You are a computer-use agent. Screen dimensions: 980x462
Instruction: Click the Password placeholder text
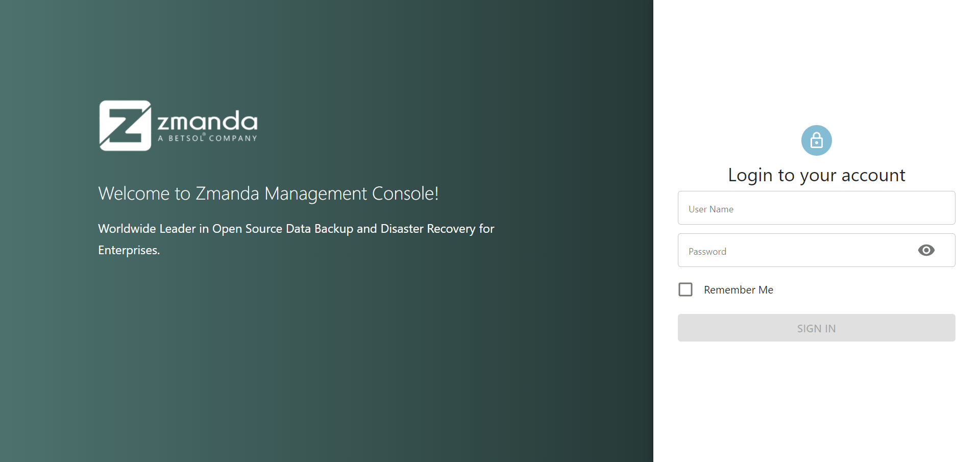click(707, 252)
